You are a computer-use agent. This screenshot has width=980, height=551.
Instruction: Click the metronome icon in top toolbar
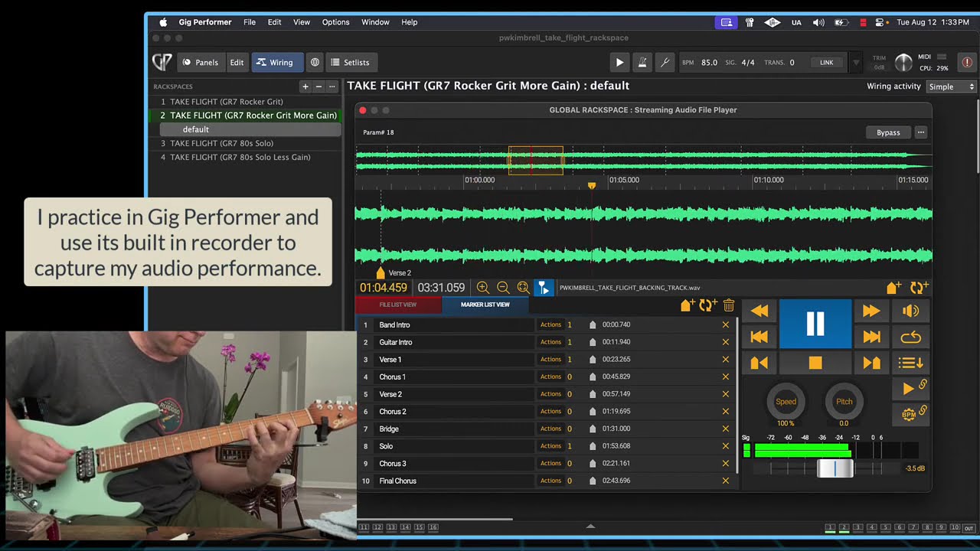(642, 63)
